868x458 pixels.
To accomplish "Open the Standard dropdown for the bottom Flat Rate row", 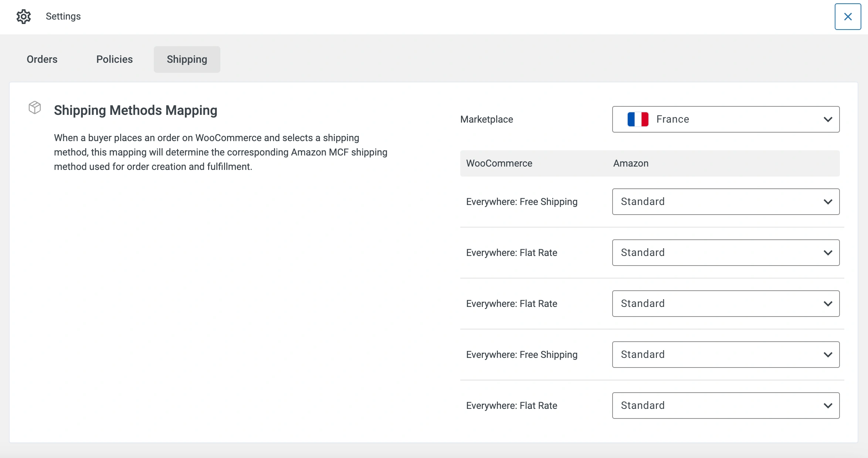I will (x=725, y=405).
